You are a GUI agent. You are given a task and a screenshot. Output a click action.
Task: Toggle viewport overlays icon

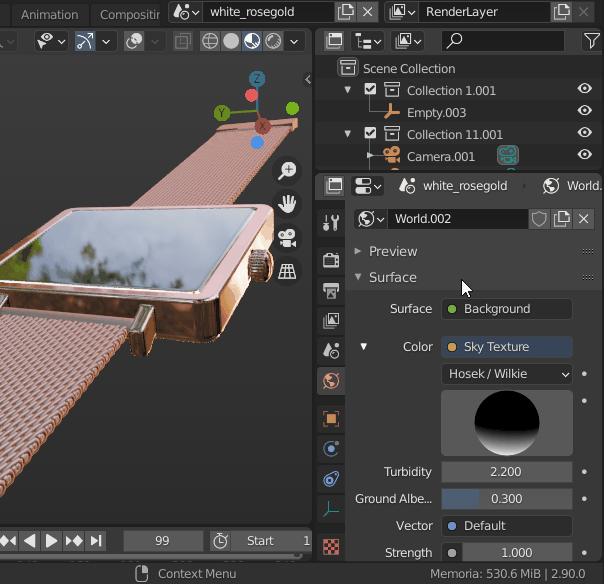[134, 41]
